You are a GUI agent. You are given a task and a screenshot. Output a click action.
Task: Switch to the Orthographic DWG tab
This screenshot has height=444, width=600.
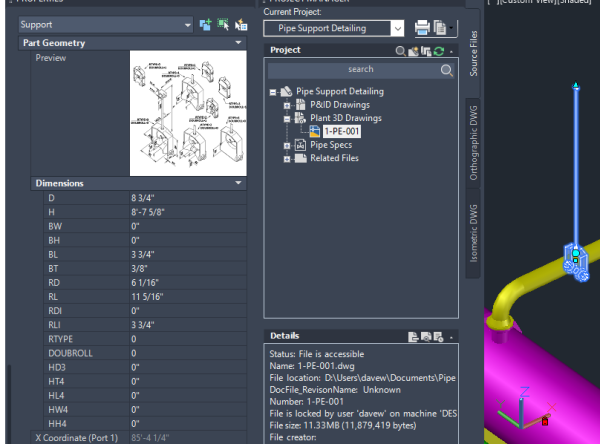point(473,143)
